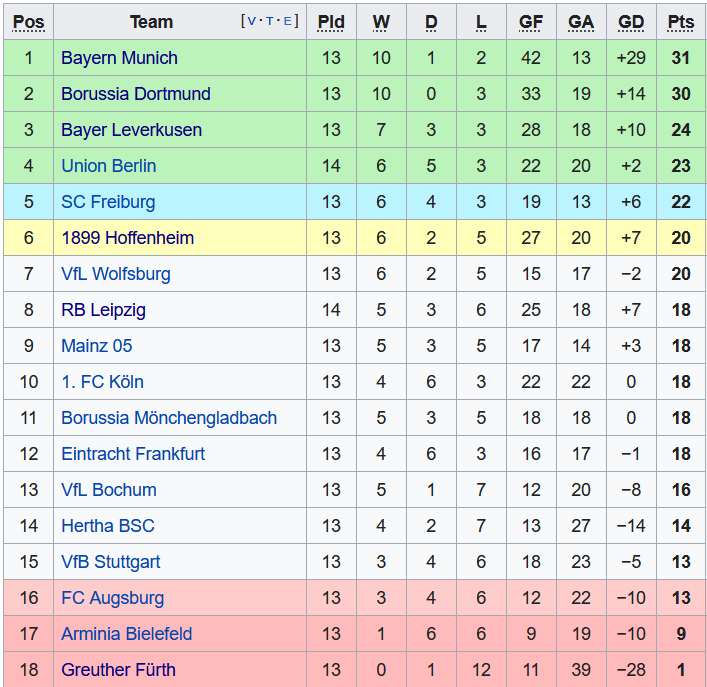This screenshot has width=707, height=687.
Task: Click the GD column header
Action: pyautogui.click(x=631, y=22)
